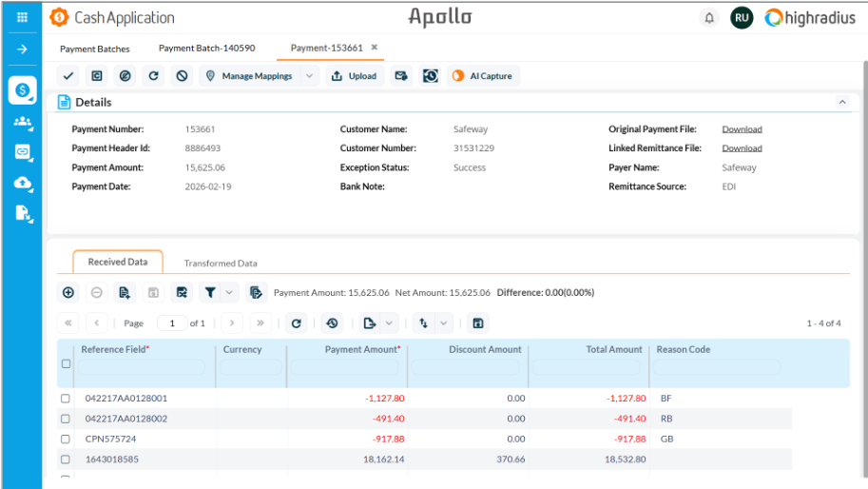
Task: Click the add row plus icon
Action: (68, 293)
